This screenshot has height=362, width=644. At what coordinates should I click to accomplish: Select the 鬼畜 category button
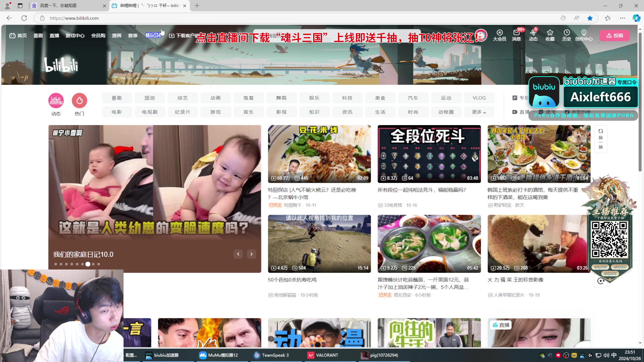click(x=249, y=98)
